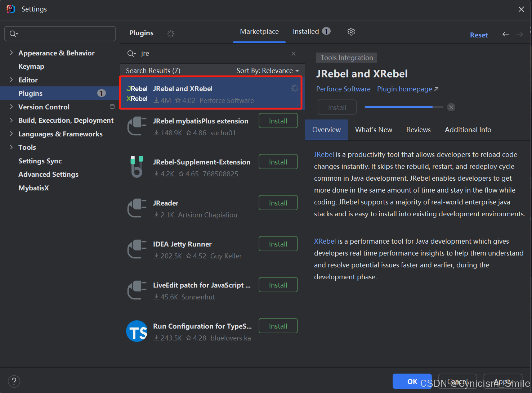Expand Appearance & Behavior section

[x=11, y=53]
